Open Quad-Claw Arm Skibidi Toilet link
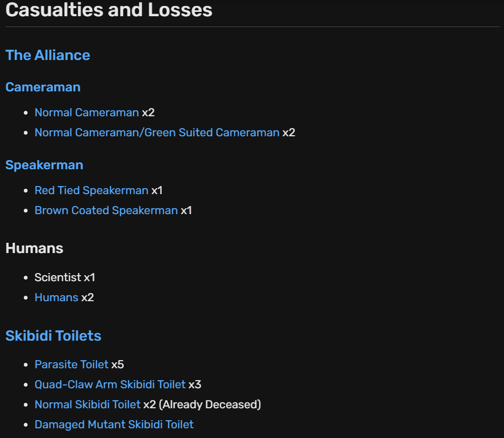504x438 pixels. pos(110,384)
